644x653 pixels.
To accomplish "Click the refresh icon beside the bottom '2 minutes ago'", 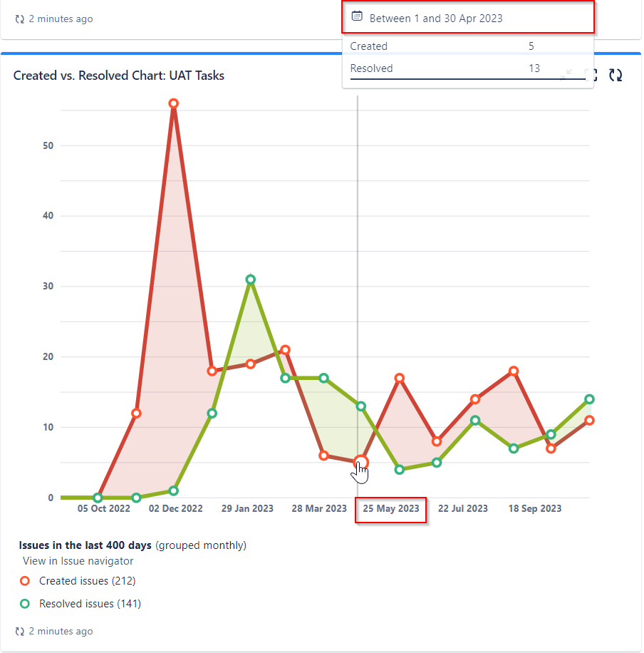I will click(x=19, y=632).
